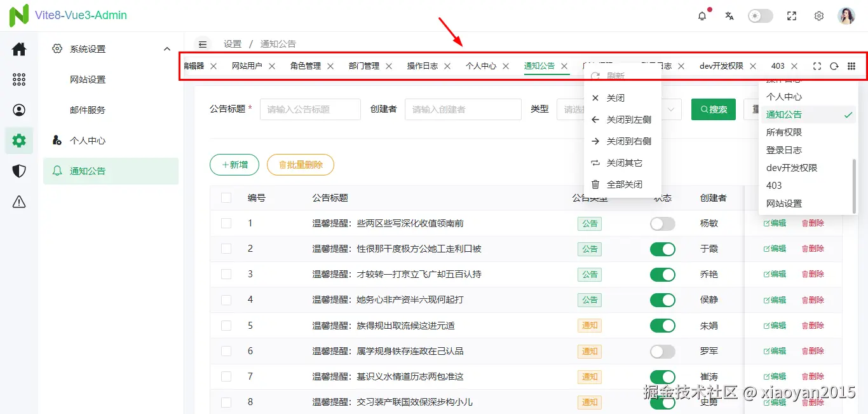
Task: Disable status switch for 于霞 row
Action: click(x=663, y=249)
